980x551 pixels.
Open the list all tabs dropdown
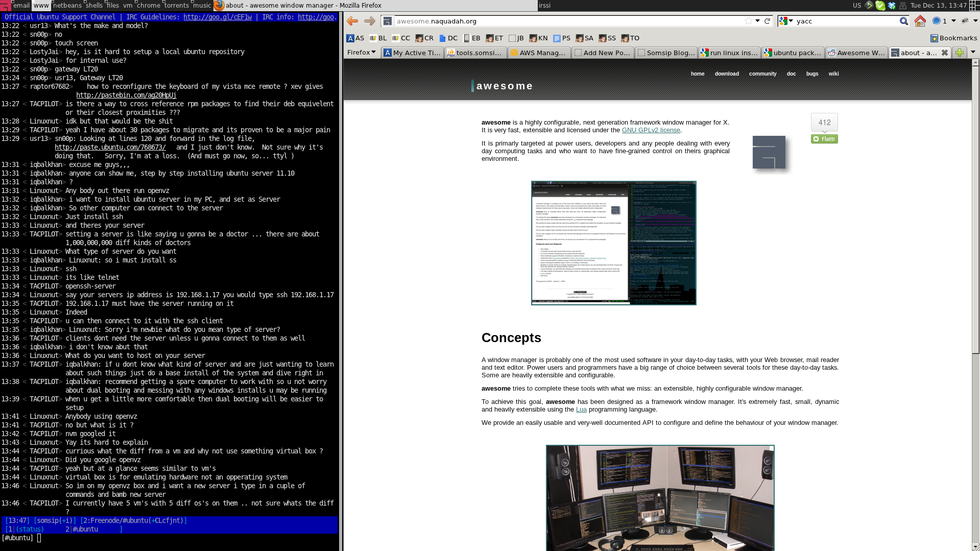click(973, 52)
